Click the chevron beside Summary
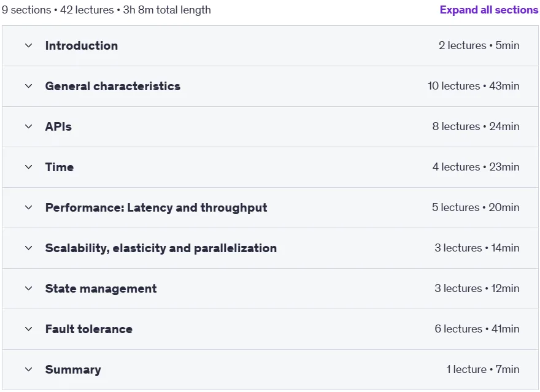 click(29, 369)
